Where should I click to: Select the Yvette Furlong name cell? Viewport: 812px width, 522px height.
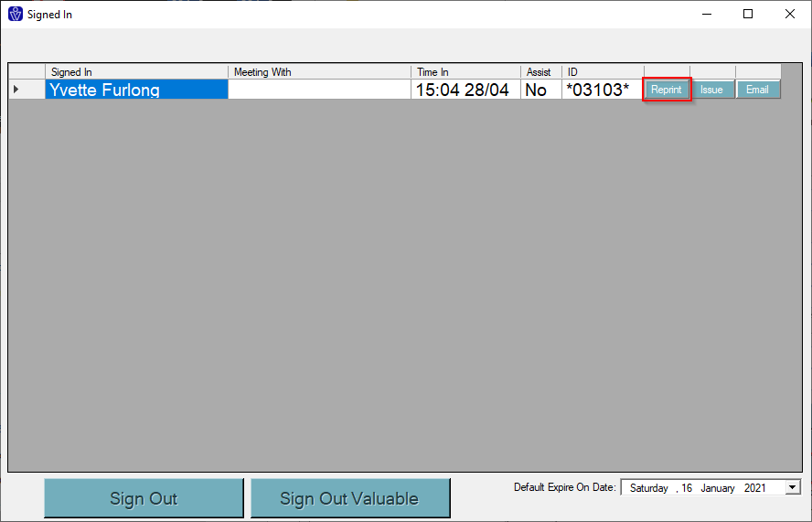click(137, 90)
